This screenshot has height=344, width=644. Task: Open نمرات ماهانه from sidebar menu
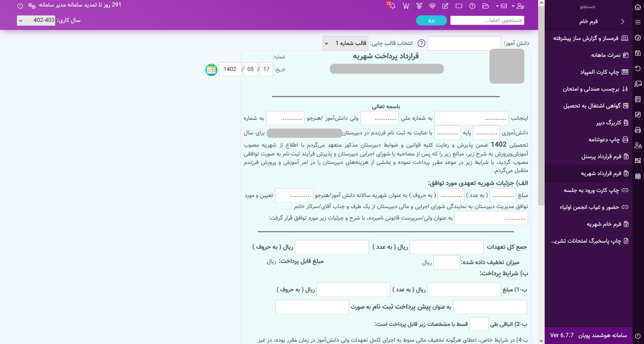pyautogui.click(x=606, y=55)
